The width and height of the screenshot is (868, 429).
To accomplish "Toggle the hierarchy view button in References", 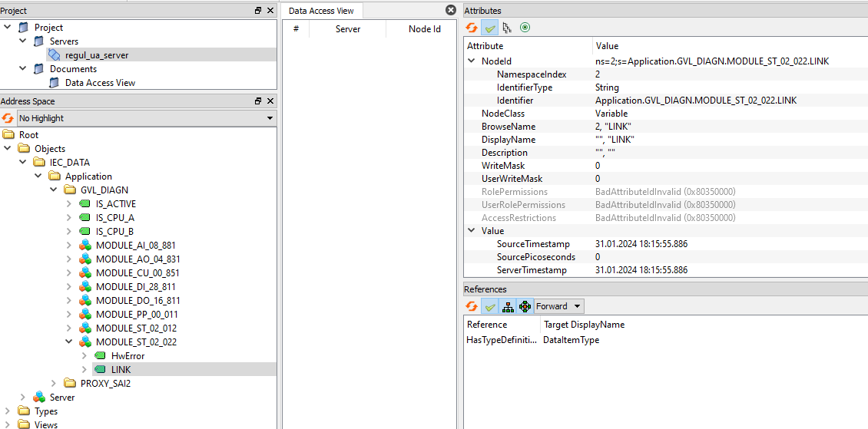I will coord(507,306).
